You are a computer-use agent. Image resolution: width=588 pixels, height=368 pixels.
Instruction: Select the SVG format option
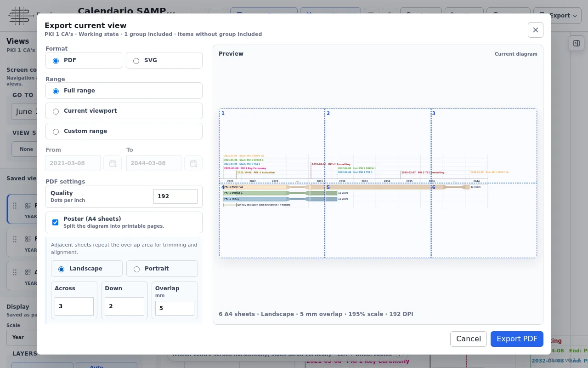pos(164,60)
